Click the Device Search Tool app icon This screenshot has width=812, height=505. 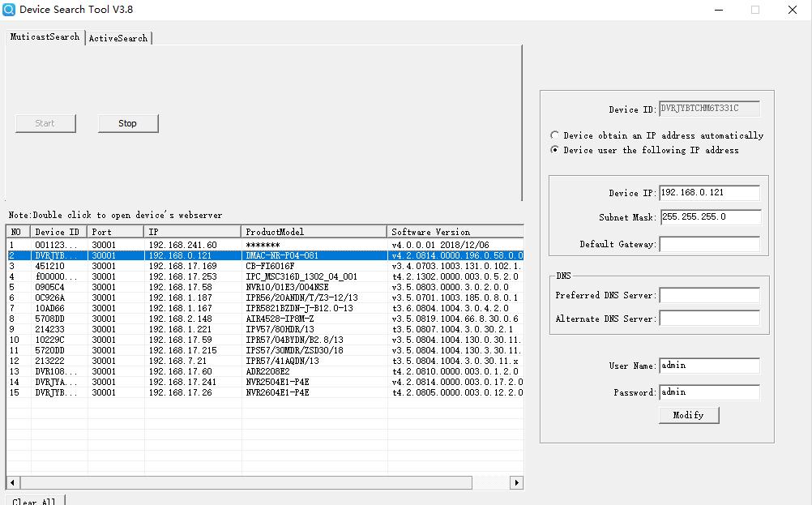(9, 10)
